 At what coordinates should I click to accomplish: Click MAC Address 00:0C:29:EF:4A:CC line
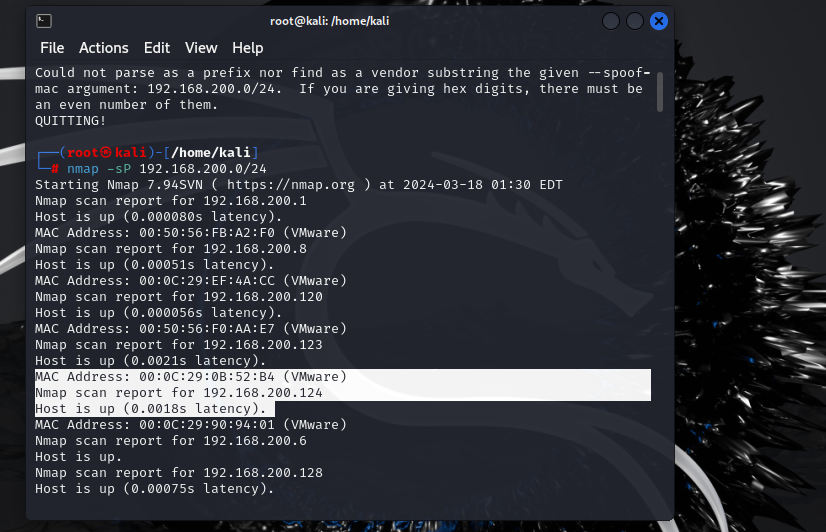click(x=191, y=281)
